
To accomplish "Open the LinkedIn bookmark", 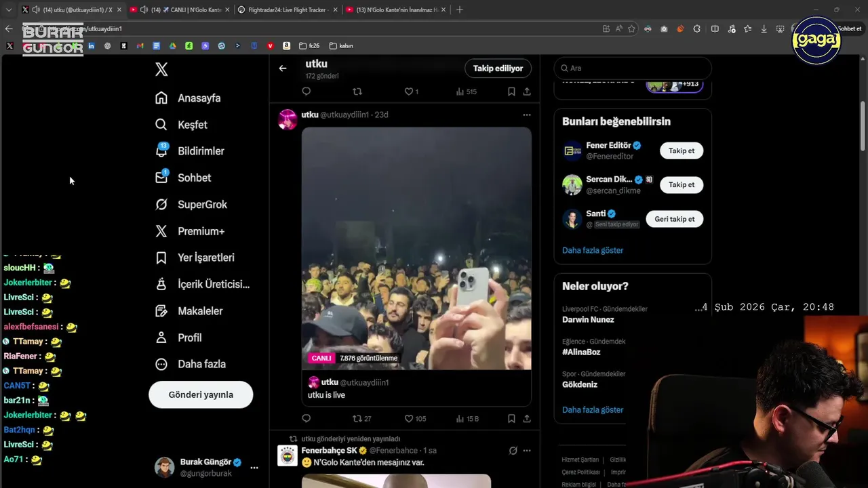I will point(91,46).
